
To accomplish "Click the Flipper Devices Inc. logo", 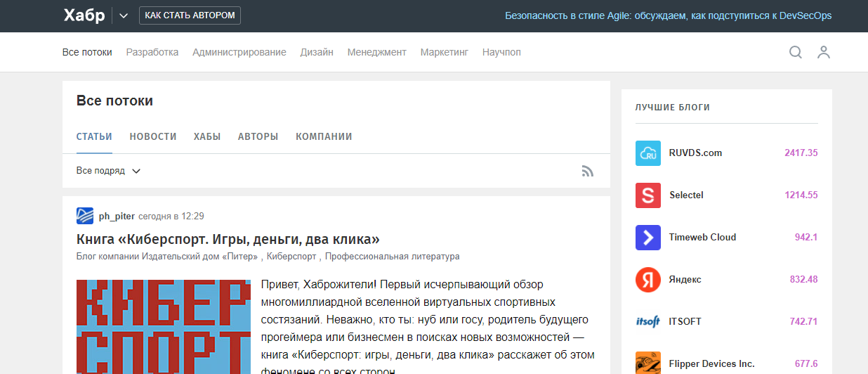I will point(648,362).
